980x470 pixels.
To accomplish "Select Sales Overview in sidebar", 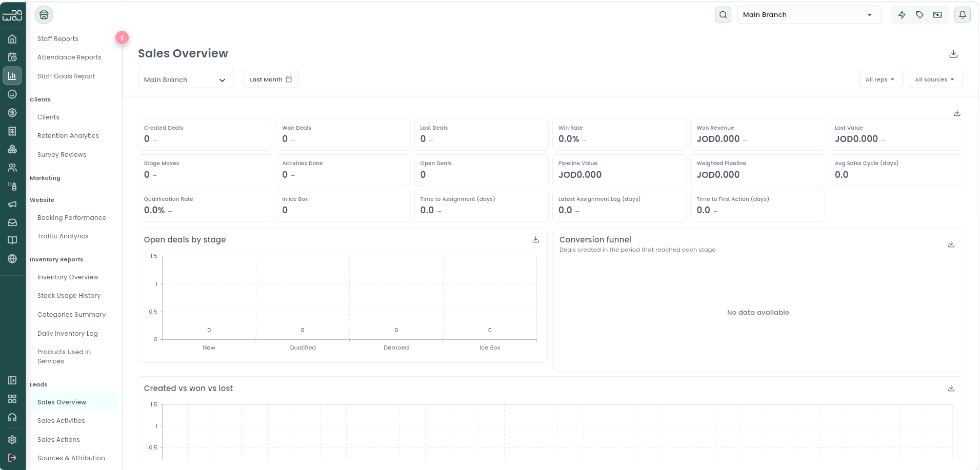I will 74,402.
